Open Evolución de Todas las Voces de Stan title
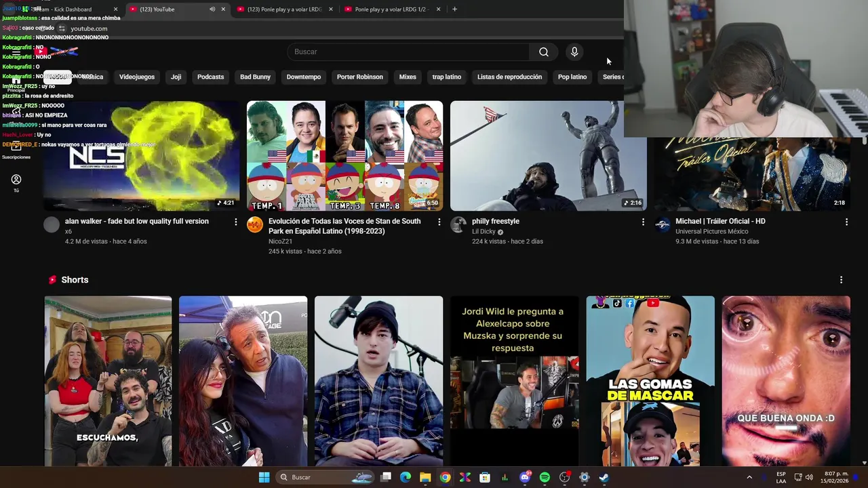868x488 pixels. point(344,226)
